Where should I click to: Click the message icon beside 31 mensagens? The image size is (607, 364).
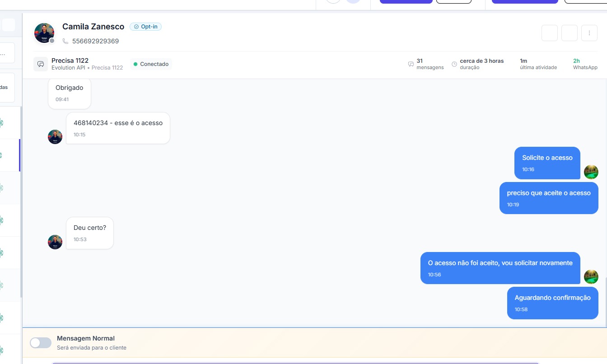411,64
